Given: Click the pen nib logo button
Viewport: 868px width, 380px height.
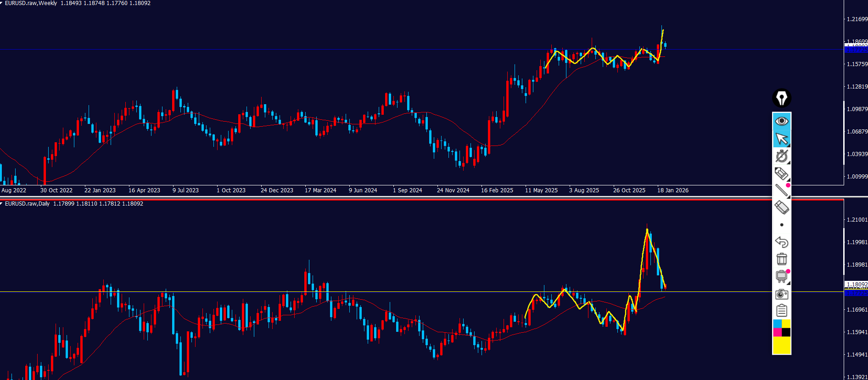Looking at the screenshot, I should pyautogui.click(x=781, y=98).
